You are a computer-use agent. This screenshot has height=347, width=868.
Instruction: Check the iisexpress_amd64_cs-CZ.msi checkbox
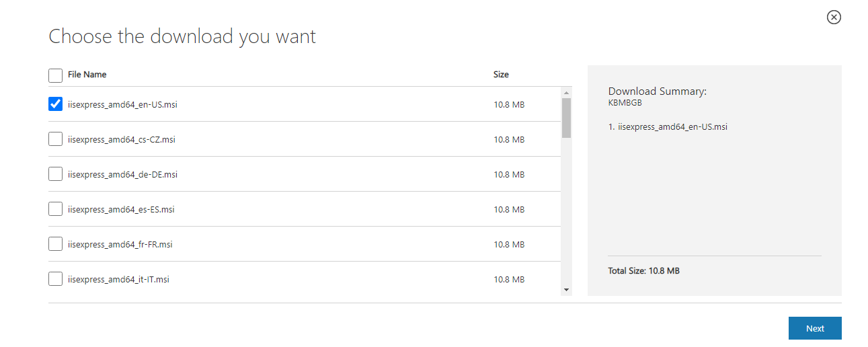(x=56, y=139)
